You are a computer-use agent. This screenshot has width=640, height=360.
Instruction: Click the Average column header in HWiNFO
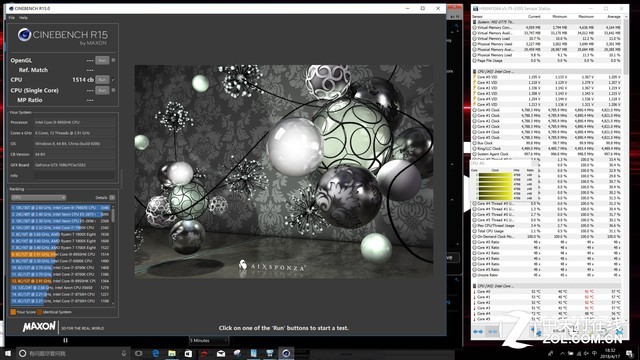[x=613, y=17]
